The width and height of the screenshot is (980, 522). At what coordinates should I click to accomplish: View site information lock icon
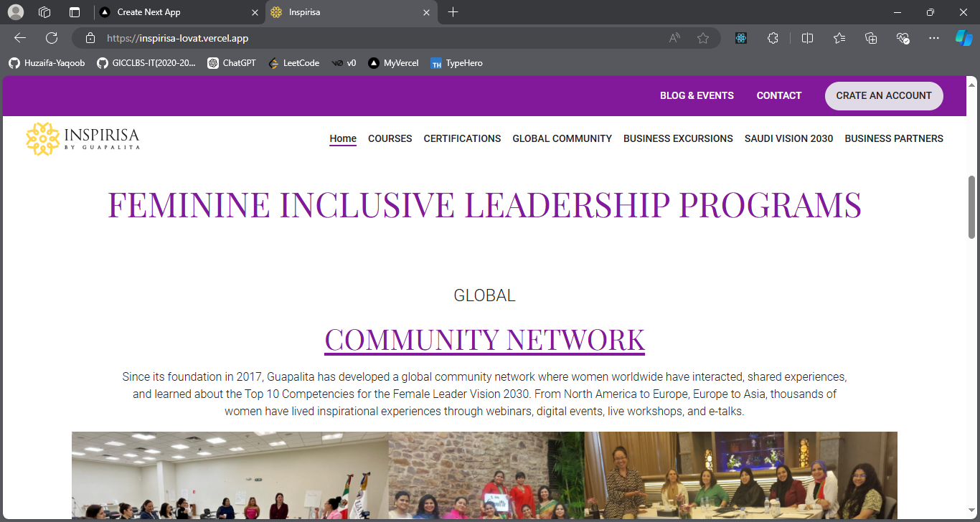[90, 38]
